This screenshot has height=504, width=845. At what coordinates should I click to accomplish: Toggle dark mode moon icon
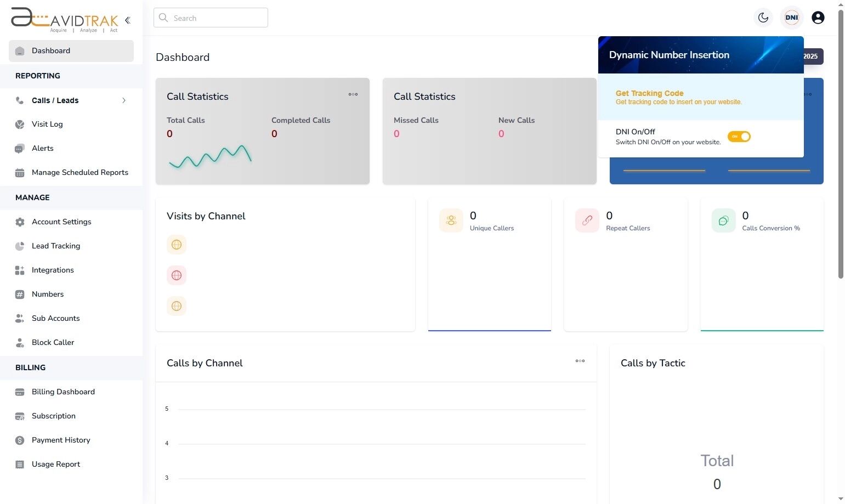763,18
